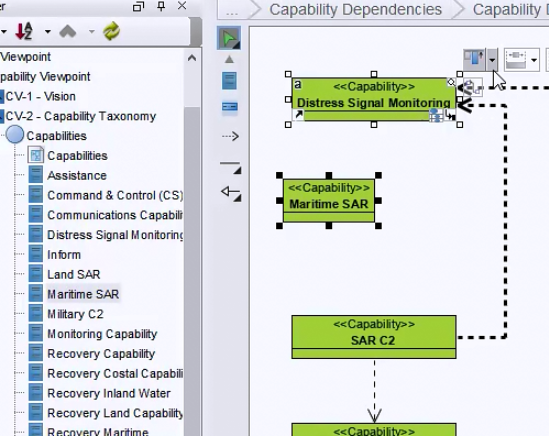
Task: Select the dashed dependency arrow tool
Action: click(230, 136)
